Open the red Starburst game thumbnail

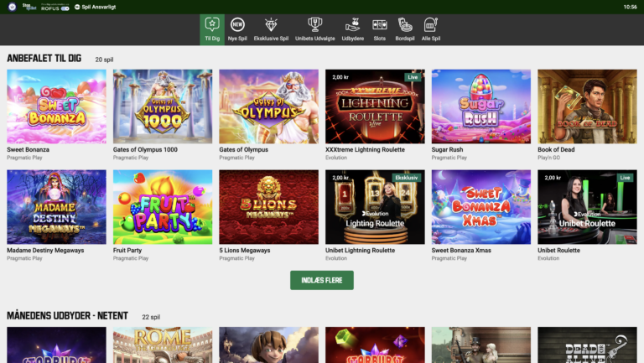pos(375,345)
